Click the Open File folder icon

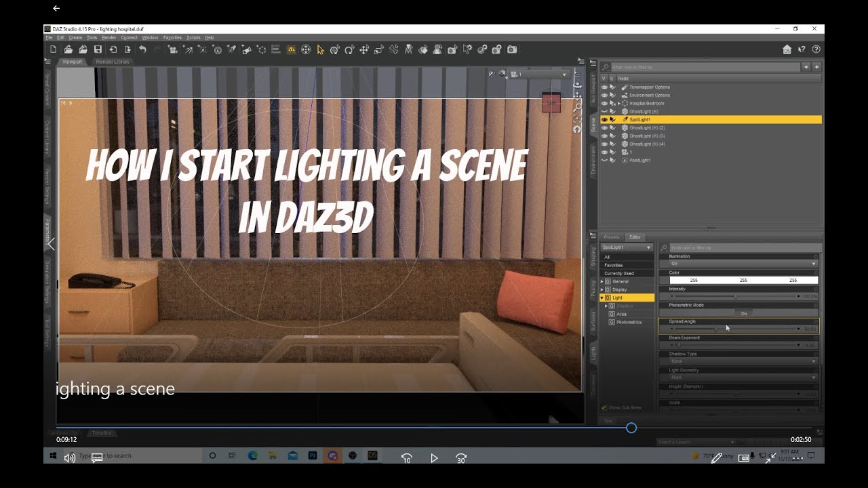tap(68, 49)
